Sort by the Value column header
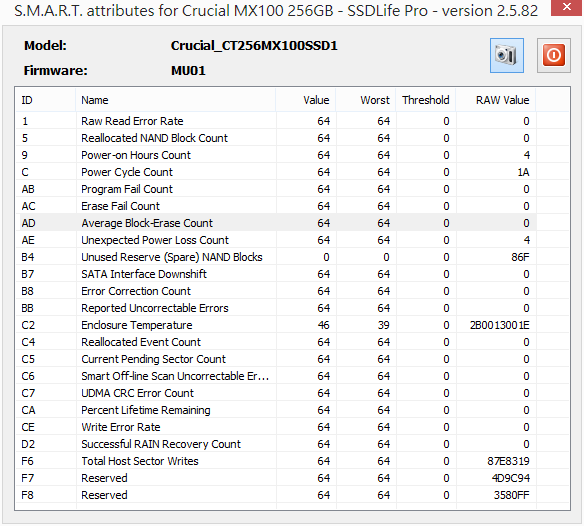 click(x=306, y=100)
